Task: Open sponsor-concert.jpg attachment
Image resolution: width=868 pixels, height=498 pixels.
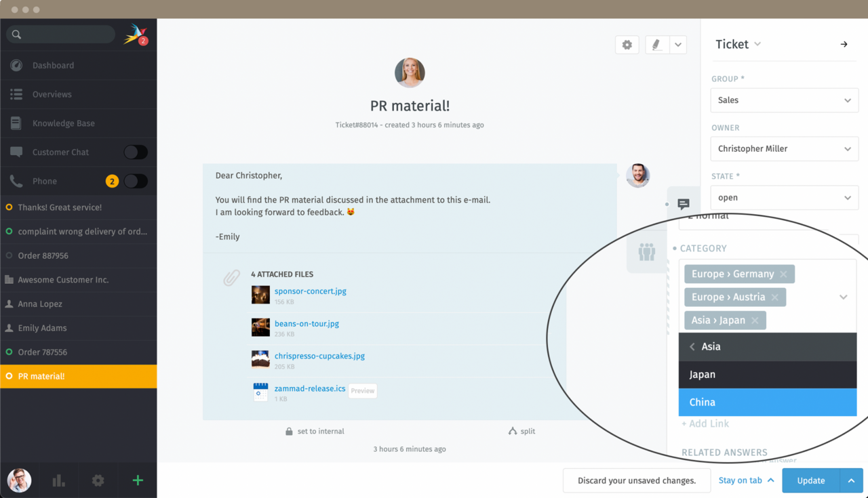Action: 311,291
